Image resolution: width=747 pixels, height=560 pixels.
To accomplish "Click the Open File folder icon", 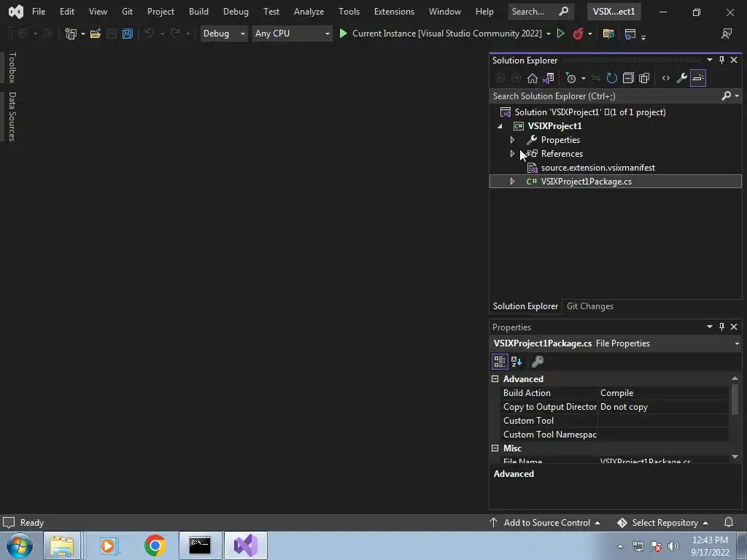I will click(x=96, y=34).
